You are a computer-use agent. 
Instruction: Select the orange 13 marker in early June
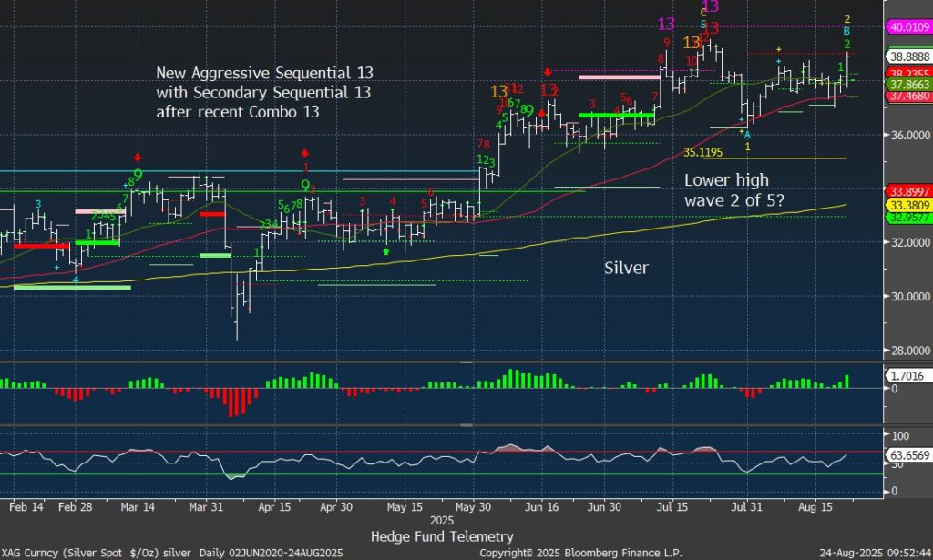(x=499, y=91)
